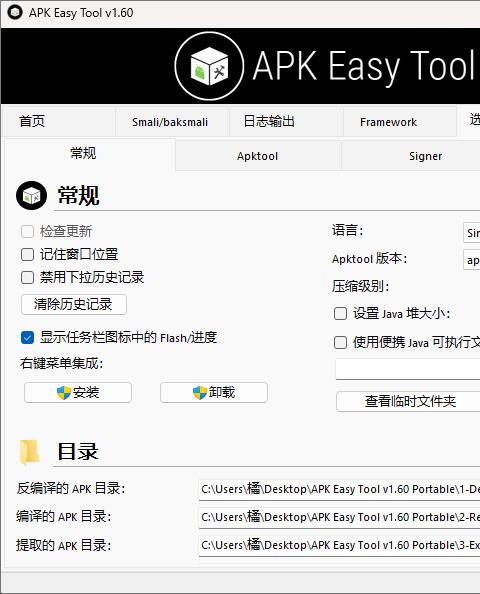Click the 提取的 APK 目录 label

coord(64,546)
